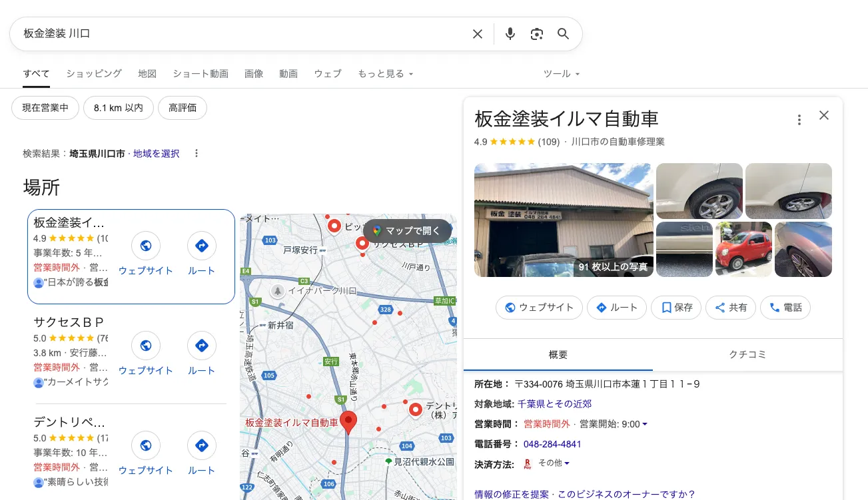The width and height of the screenshot is (868, 500).
Task: Click the phone number 048-284-4841 link
Action: point(552,444)
